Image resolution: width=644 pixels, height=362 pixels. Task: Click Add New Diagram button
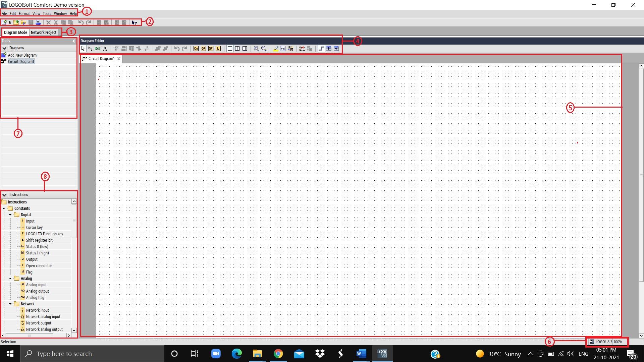pyautogui.click(x=22, y=55)
